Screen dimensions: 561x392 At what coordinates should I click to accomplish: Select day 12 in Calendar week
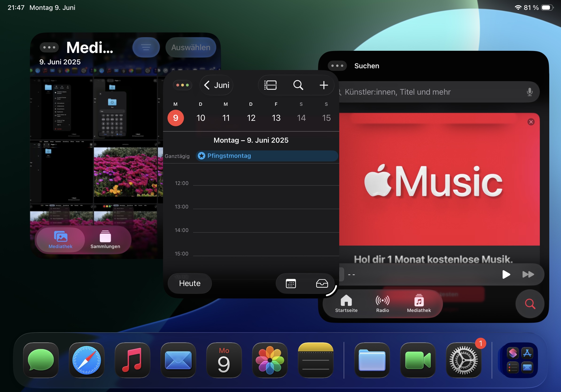coord(251,118)
